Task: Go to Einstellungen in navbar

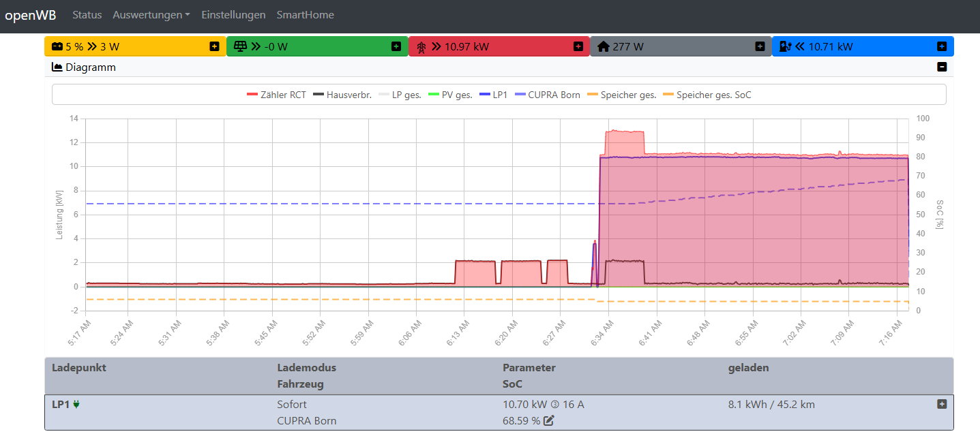Action: coord(233,15)
